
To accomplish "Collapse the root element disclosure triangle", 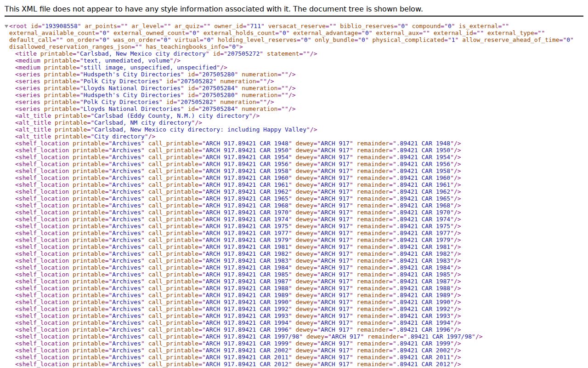I will coord(6,26).
